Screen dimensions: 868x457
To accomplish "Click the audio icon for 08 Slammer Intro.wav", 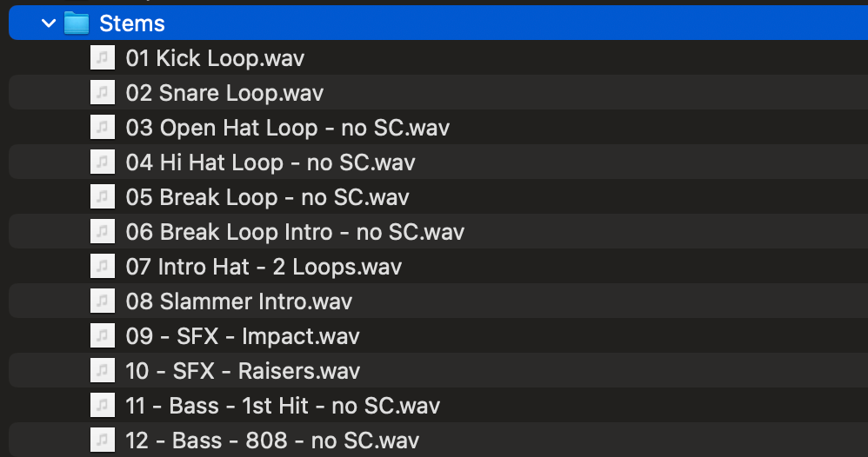I will click(x=103, y=301).
